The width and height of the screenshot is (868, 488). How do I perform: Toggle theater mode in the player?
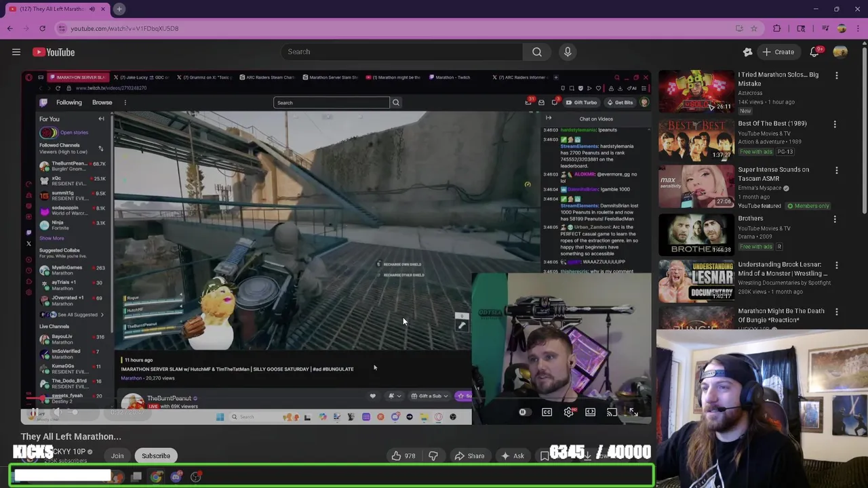[x=590, y=412]
